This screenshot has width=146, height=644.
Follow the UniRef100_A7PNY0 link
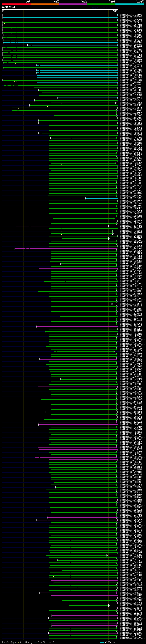pyautogui.click(x=131, y=65)
